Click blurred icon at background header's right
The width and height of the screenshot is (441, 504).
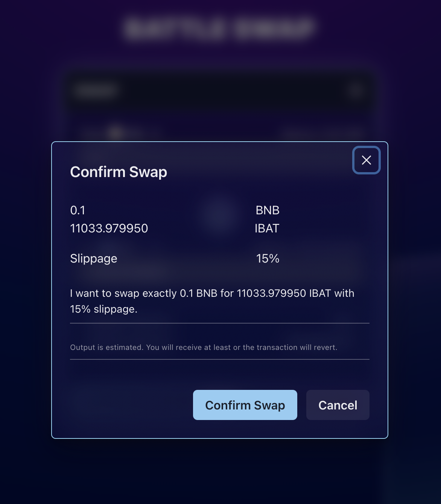point(356,91)
